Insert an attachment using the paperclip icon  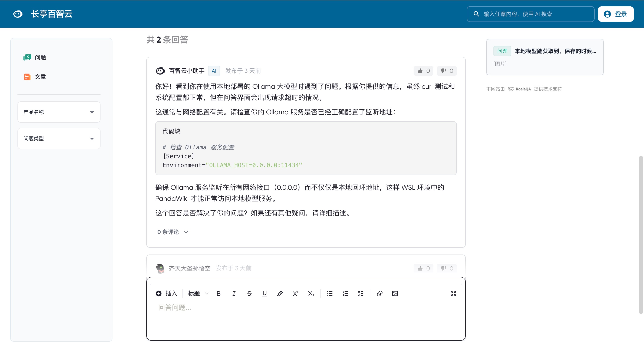[280, 293]
